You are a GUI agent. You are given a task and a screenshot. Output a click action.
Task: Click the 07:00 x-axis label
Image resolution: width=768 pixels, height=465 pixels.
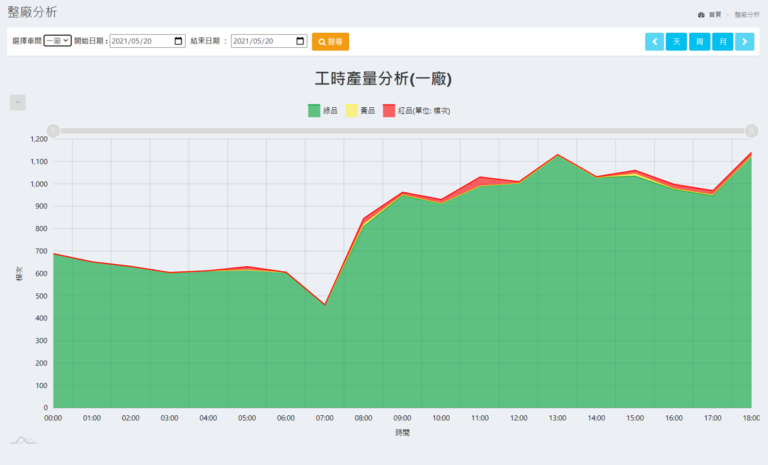tap(324, 418)
